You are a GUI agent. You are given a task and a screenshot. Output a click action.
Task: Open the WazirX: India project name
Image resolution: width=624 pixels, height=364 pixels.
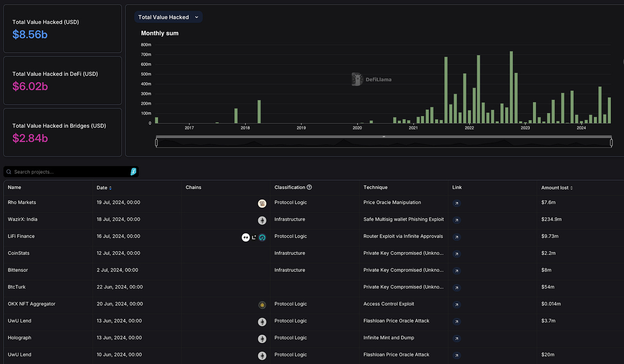22,219
